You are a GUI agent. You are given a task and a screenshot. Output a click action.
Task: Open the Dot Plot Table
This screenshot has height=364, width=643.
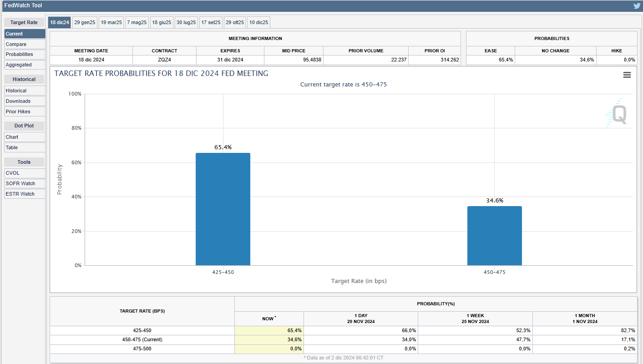click(x=25, y=147)
